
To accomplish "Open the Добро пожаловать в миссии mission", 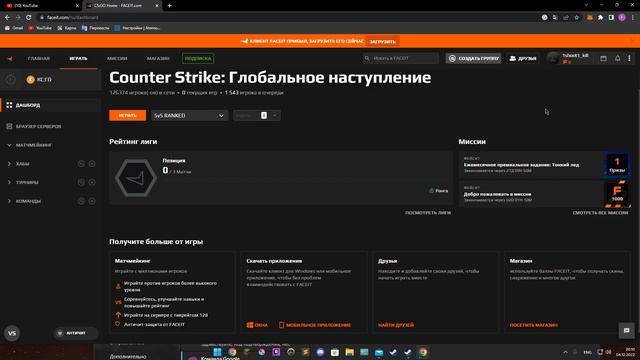I will (531, 194).
